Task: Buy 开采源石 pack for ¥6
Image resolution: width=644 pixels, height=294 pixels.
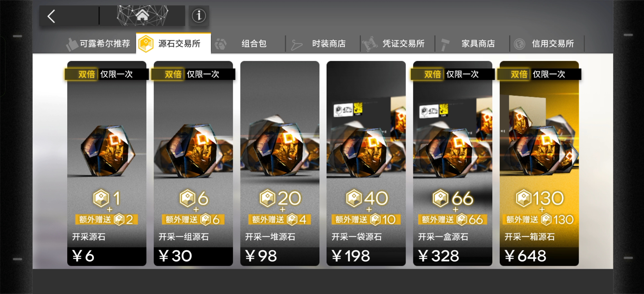Action: click(x=107, y=163)
